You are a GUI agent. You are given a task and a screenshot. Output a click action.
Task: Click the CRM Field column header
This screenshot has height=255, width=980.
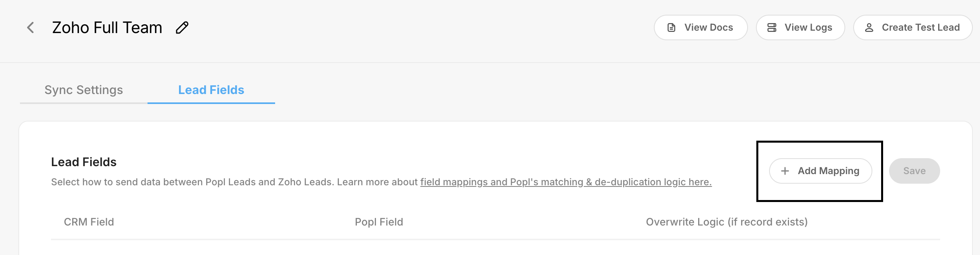[89, 222]
